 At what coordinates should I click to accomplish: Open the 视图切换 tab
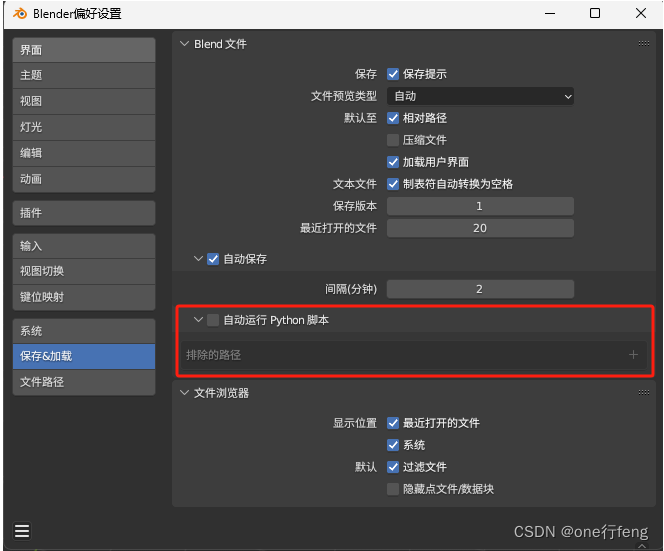point(84,271)
